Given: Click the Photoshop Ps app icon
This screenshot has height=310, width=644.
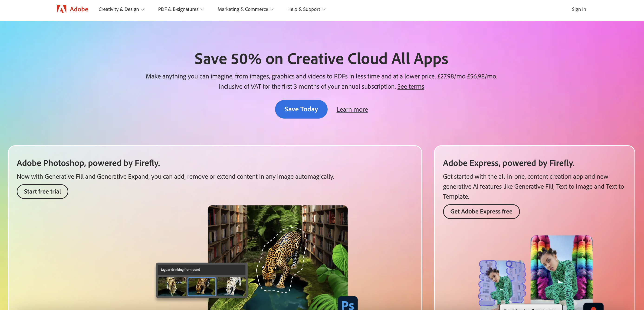Looking at the screenshot, I should [x=348, y=303].
